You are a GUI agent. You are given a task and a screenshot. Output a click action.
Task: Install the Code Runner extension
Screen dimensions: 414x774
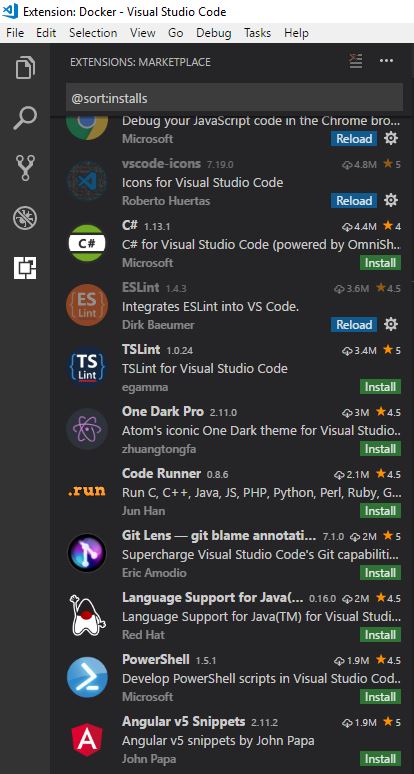[x=380, y=510]
